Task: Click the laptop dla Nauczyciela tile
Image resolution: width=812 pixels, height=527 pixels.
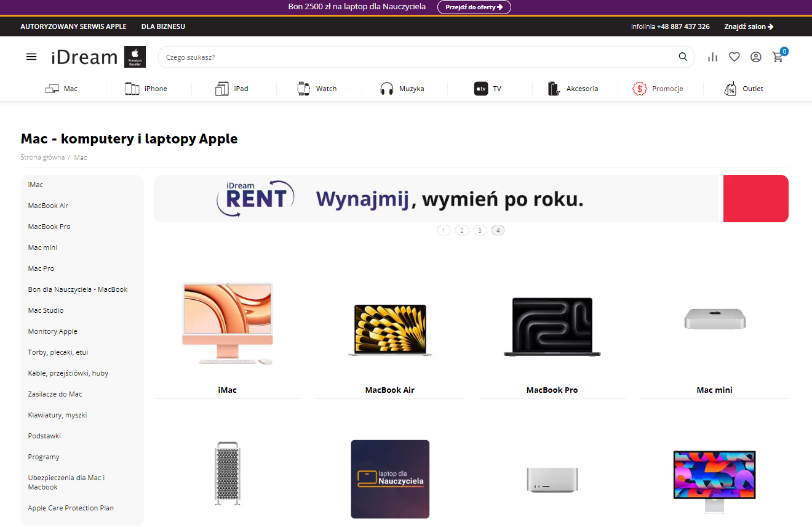Action: point(390,479)
